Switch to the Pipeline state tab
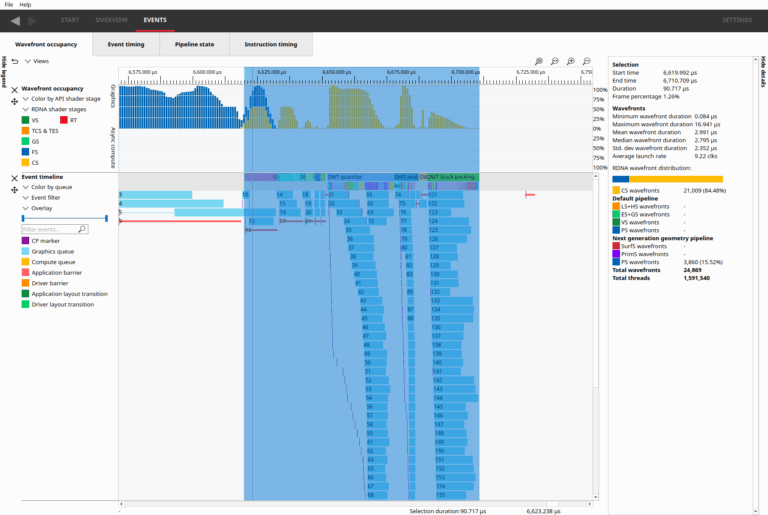 194,44
